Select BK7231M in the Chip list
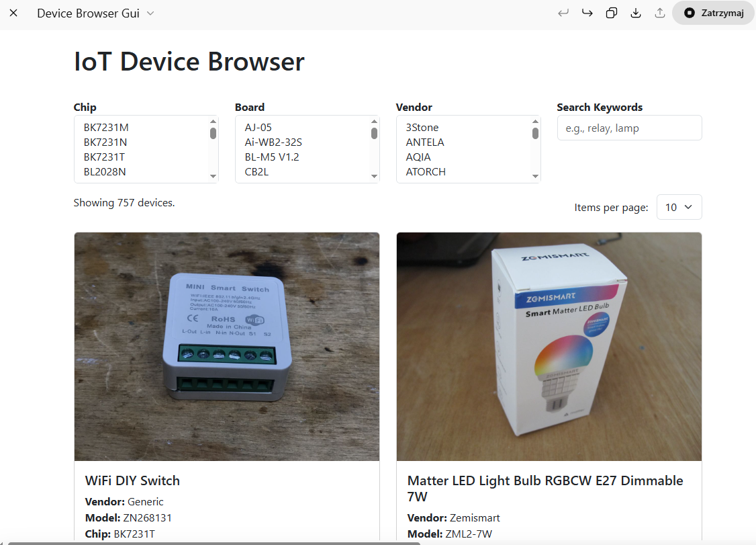 [106, 128]
